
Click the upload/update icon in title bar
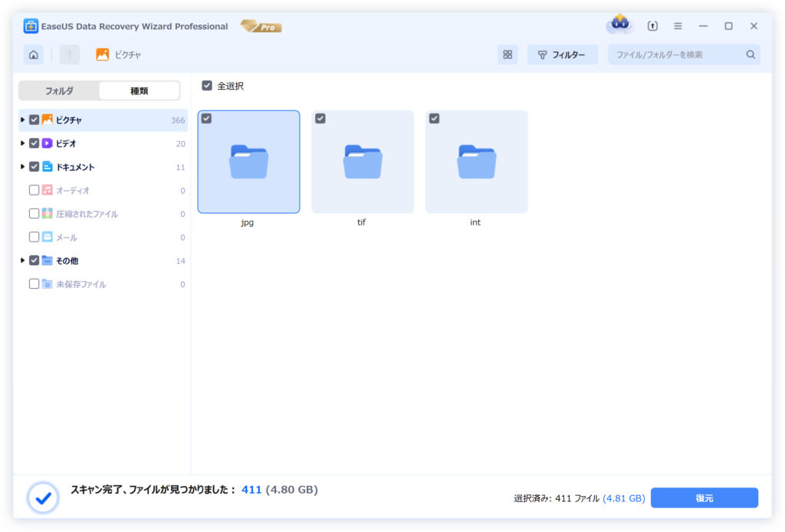click(x=652, y=26)
